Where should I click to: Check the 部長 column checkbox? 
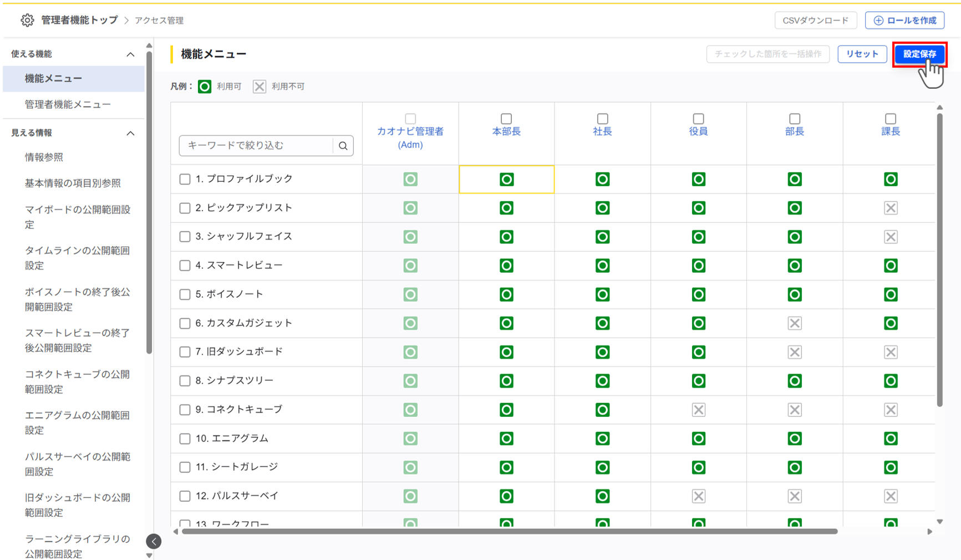click(795, 119)
